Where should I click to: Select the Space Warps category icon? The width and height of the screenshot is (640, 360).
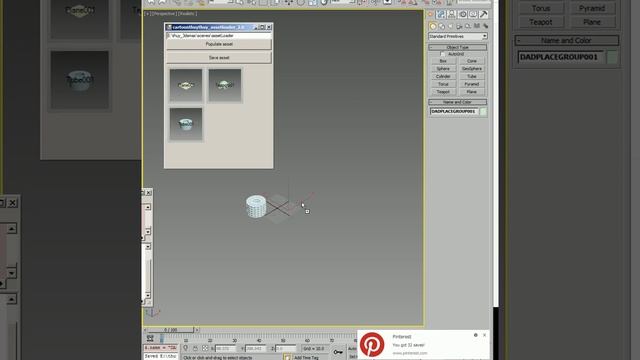pos(476,26)
